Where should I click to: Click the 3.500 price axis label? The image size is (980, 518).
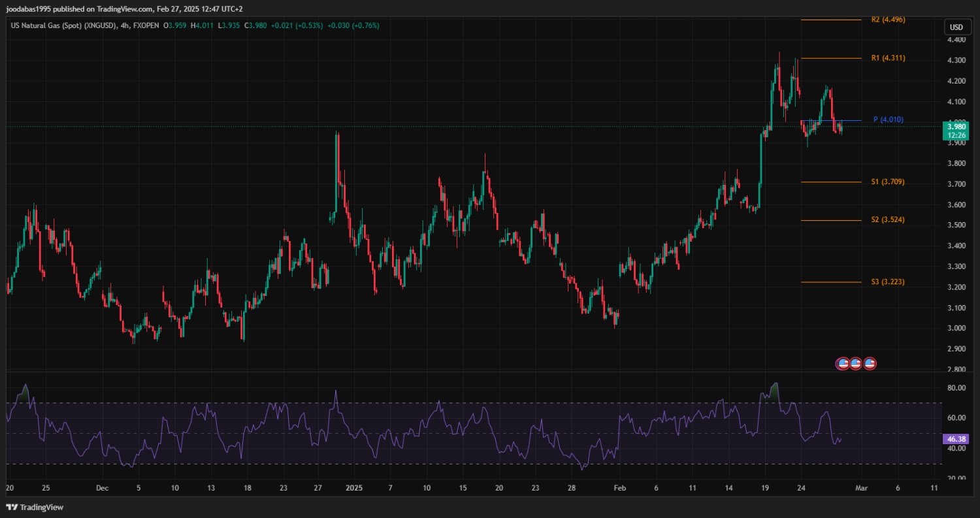click(x=956, y=225)
